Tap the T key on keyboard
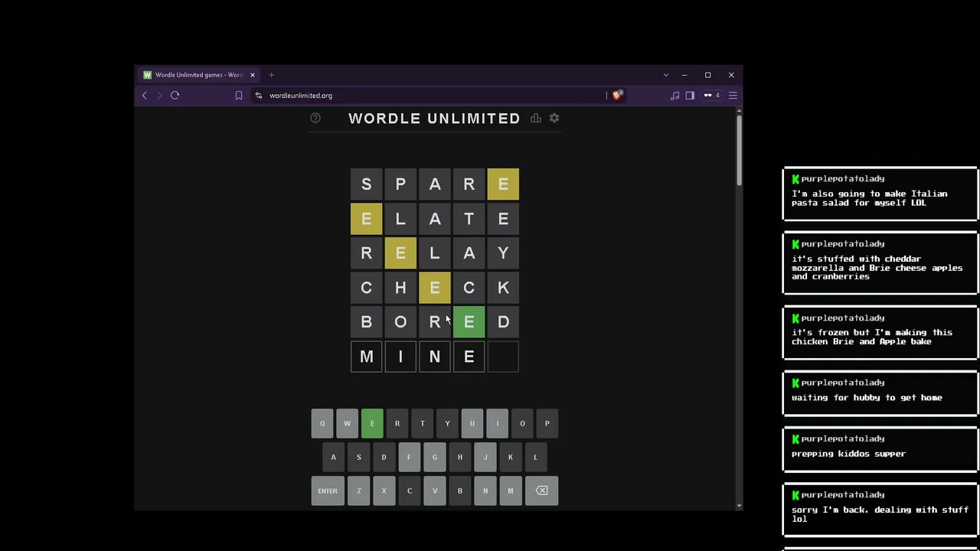Viewport: 980px width, 551px height. 423,423
